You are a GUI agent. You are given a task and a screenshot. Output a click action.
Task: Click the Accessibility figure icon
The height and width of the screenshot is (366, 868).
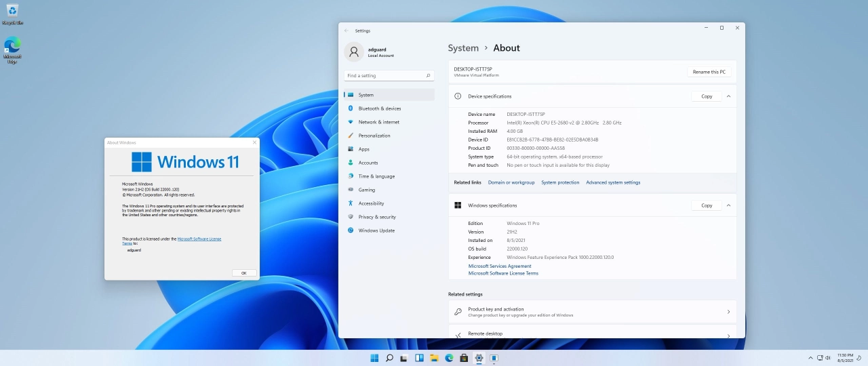pos(351,203)
